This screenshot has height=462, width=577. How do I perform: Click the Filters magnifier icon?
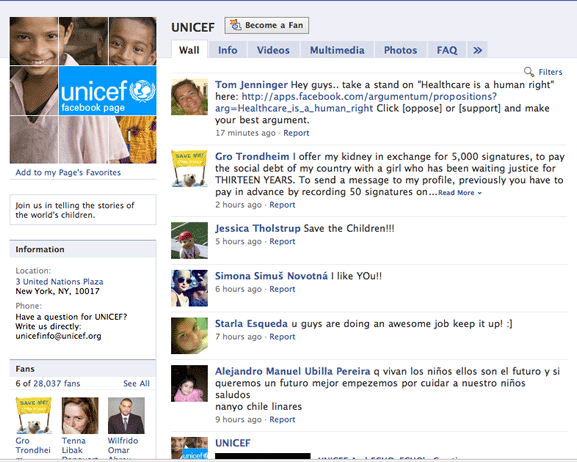[x=529, y=71]
